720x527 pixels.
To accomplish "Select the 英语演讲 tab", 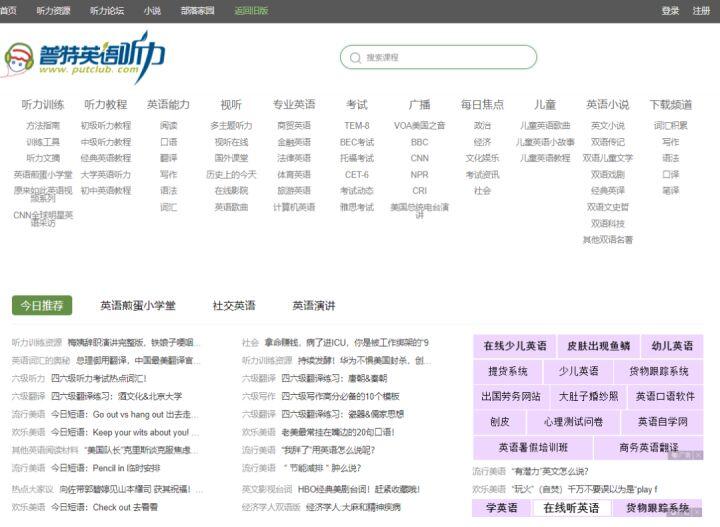I will 314,305.
